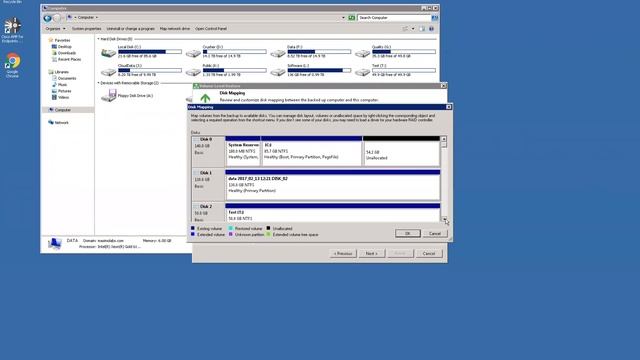Open Cisco AMP for Endpoints desktop shortcut
The height and width of the screenshot is (360, 640).
click(12, 30)
